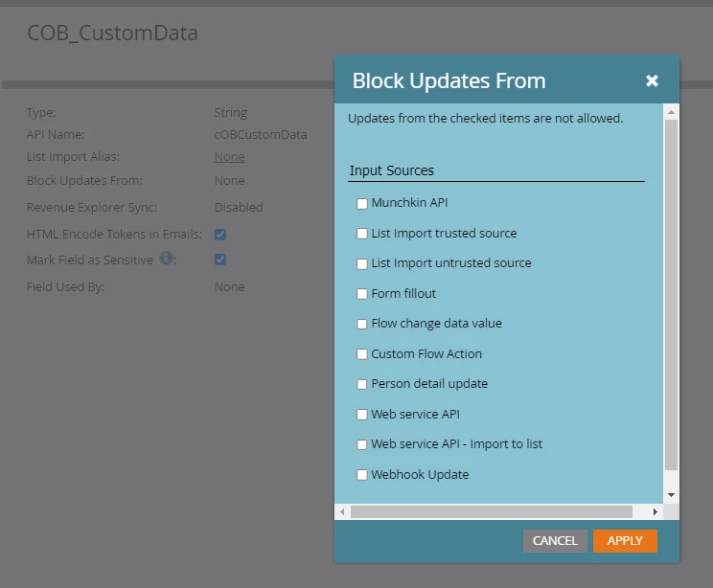Click the vertical scrollbar thumb in dialog
The image size is (713, 588).
[x=671, y=295]
